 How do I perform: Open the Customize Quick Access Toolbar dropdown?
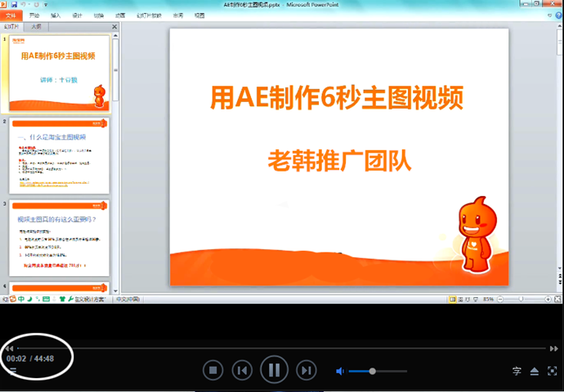pos(46,5)
